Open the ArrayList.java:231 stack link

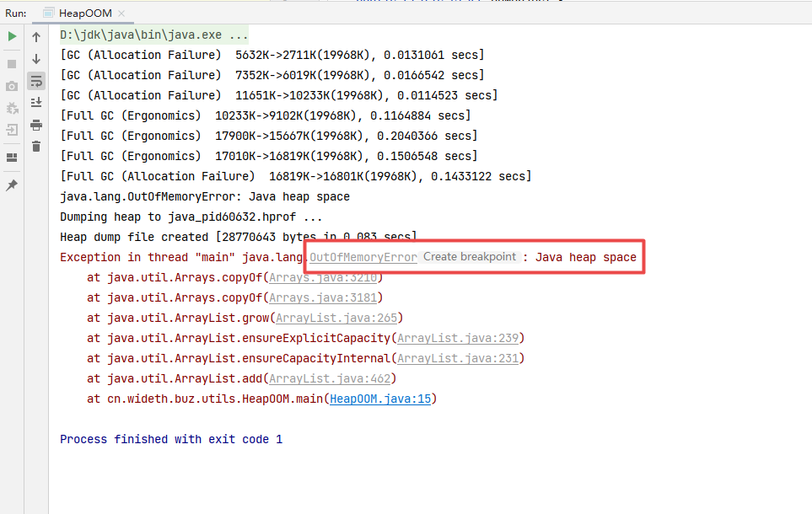(x=458, y=358)
